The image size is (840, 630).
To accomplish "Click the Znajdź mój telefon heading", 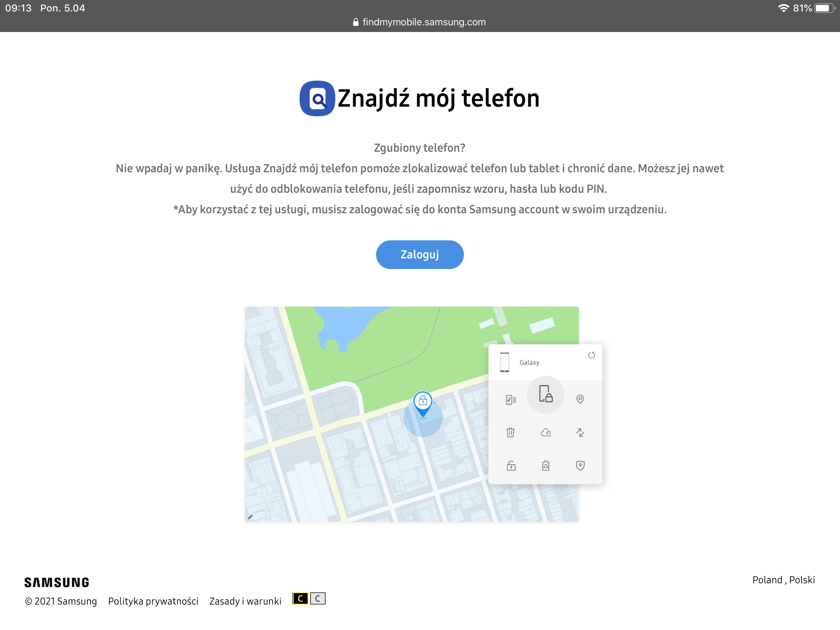I will point(438,98).
